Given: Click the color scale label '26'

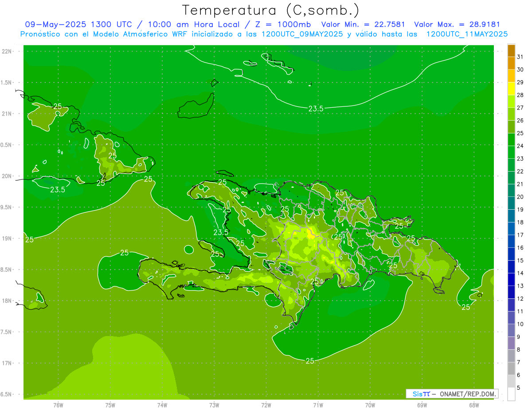Looking at the screenshot, I should point(520,121).
